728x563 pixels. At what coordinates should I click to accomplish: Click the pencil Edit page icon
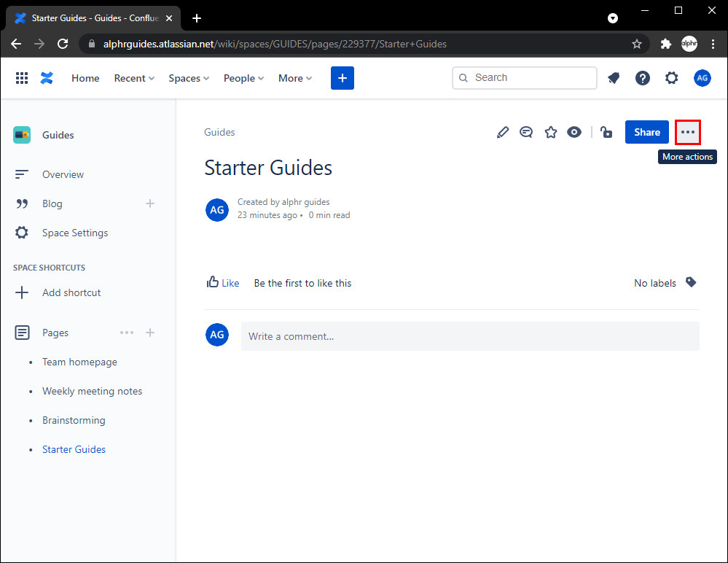503,132
